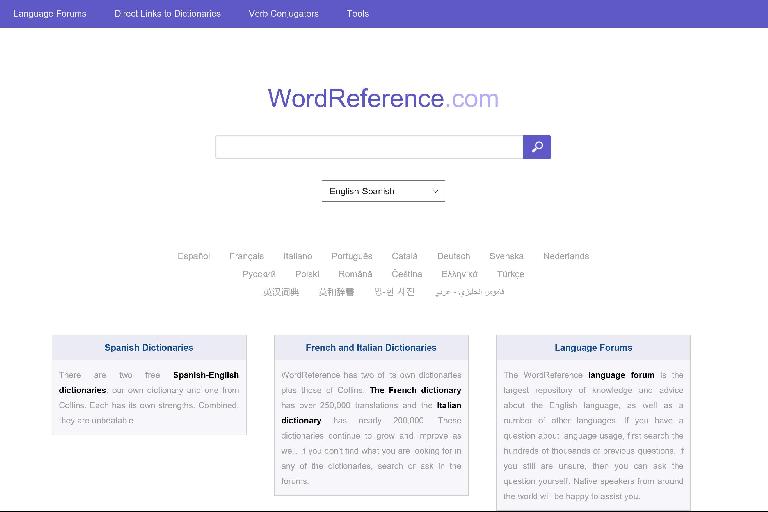
Task: Open Direct Links to Dictionaries menu
Action: click(x=168, y=14)
